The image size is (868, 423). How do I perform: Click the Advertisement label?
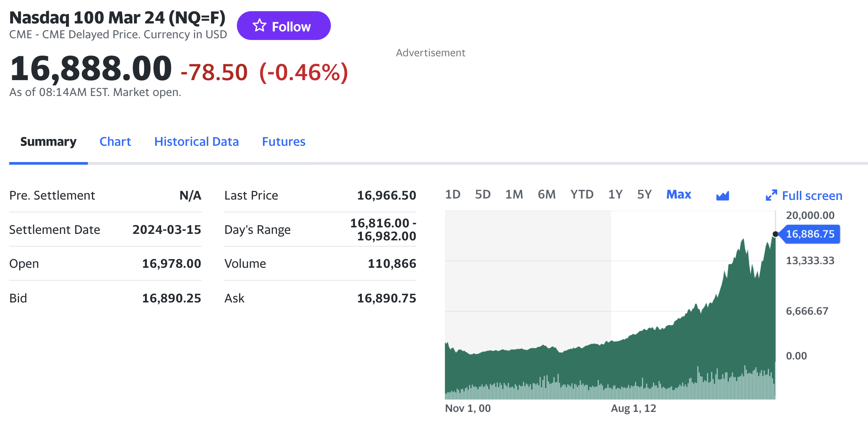430,53
